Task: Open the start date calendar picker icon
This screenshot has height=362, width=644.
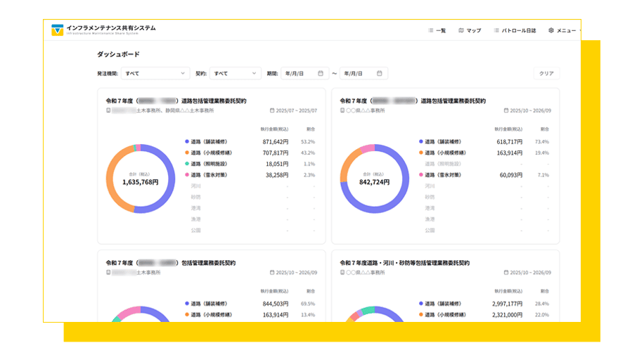Action: (321, 74)
